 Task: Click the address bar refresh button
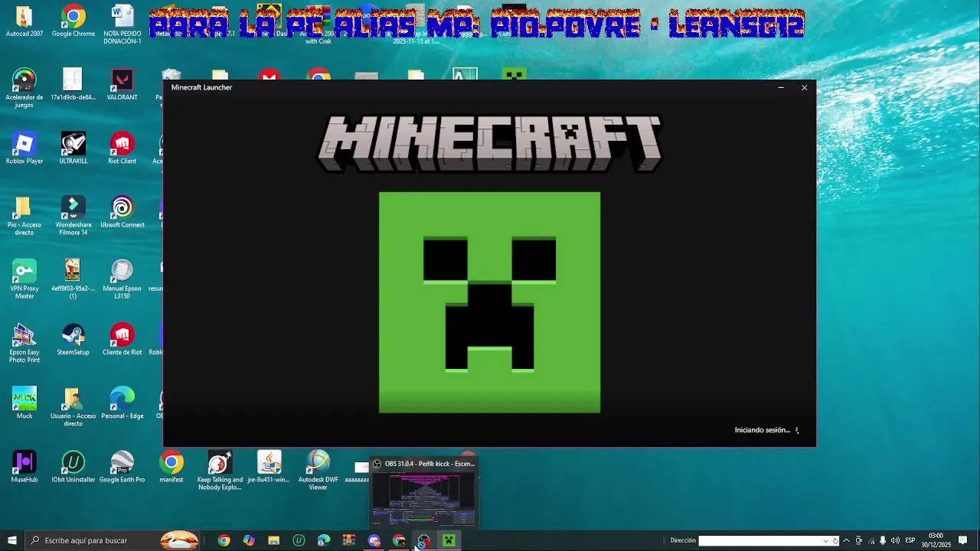pyautogui.click(x=835, y=540)
